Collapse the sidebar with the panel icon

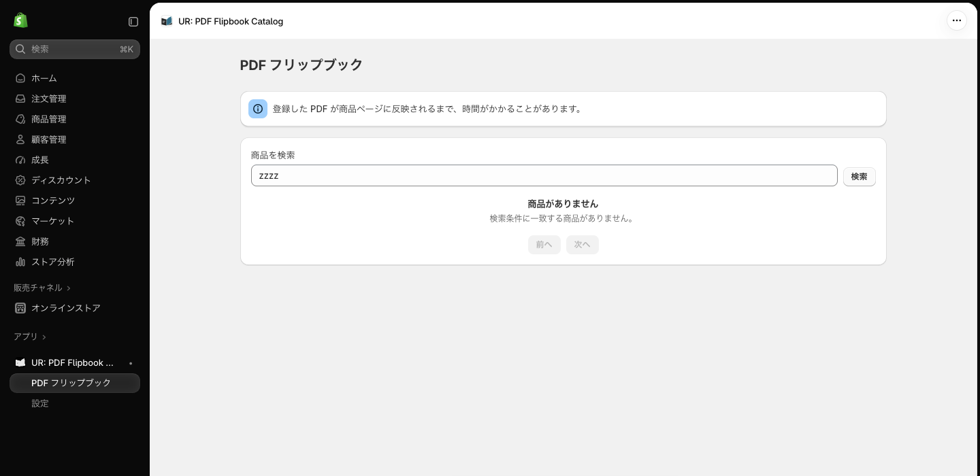tap(133, 22)
